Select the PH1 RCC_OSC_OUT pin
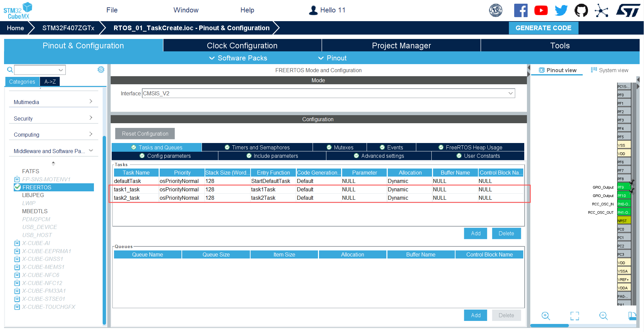Image resolution: width=644 pixels, height=332 pixels. [x=624, y=212]
